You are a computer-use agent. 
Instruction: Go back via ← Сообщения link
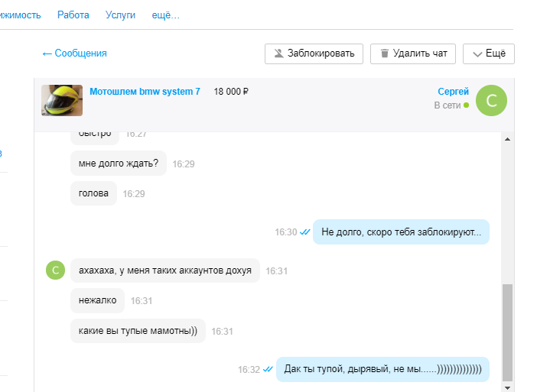tap(74, 53)
